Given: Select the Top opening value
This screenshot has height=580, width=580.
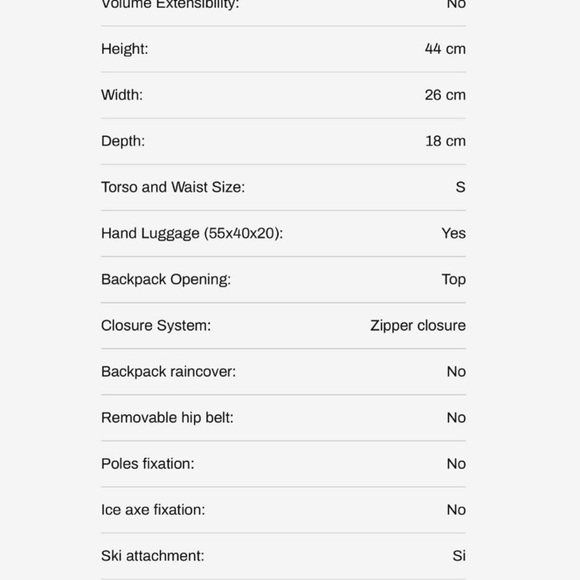Looking at the screenshot, I should pos(453,280).
